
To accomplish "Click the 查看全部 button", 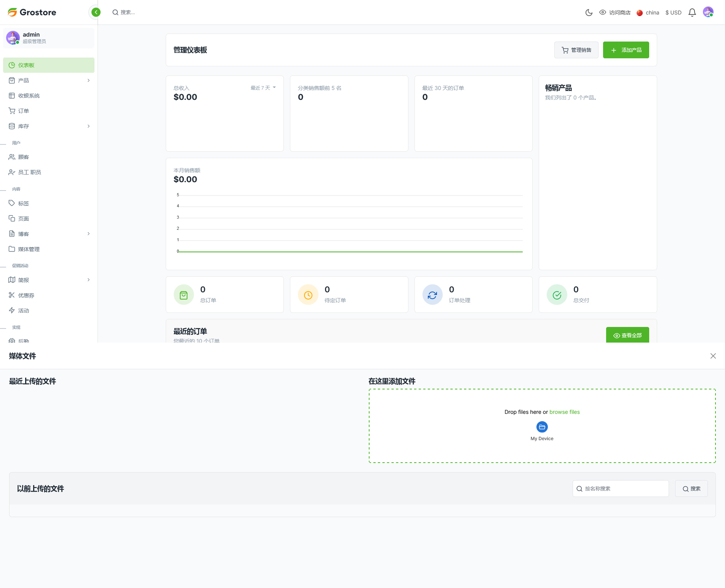I will [627, 335].
